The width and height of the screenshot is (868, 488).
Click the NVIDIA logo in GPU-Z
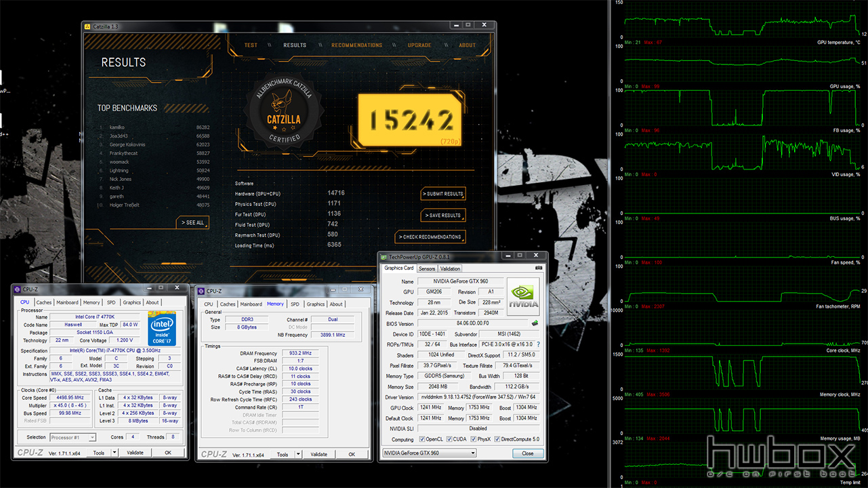pyautogui.click(x=523, y=296)
